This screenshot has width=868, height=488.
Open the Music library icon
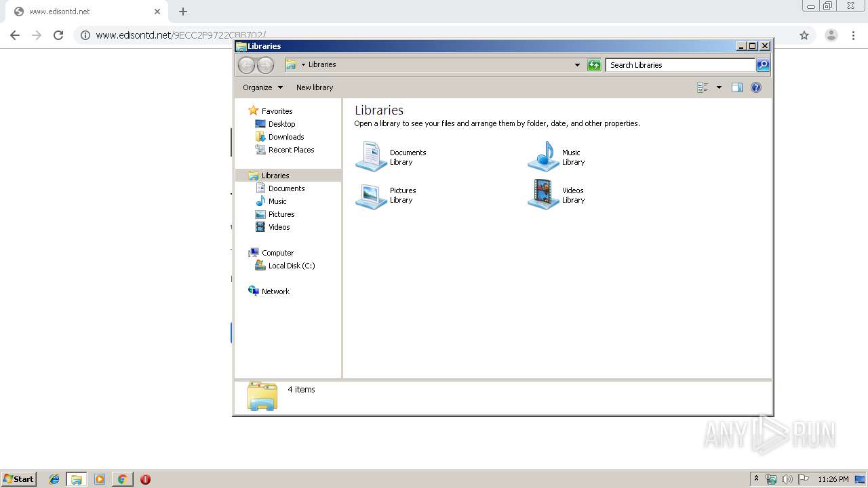543,157
